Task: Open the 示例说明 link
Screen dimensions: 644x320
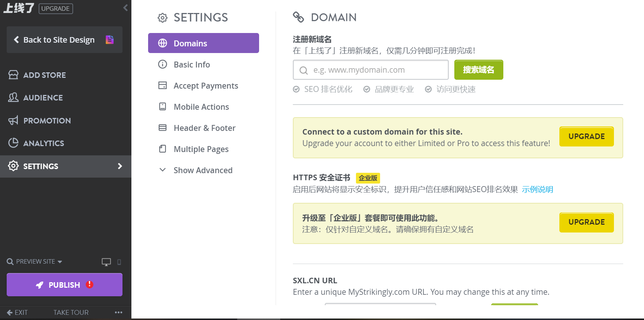Action: coord(537,189)
